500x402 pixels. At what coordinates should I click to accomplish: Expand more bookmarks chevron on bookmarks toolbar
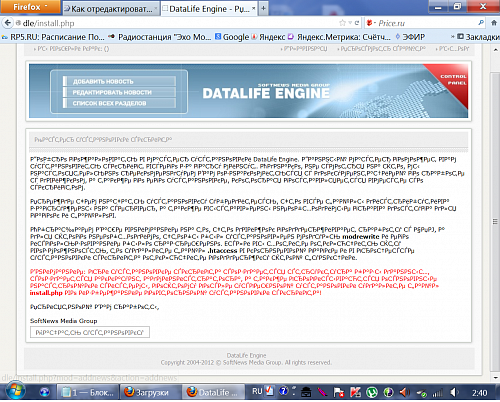click(x=453, y=37)
